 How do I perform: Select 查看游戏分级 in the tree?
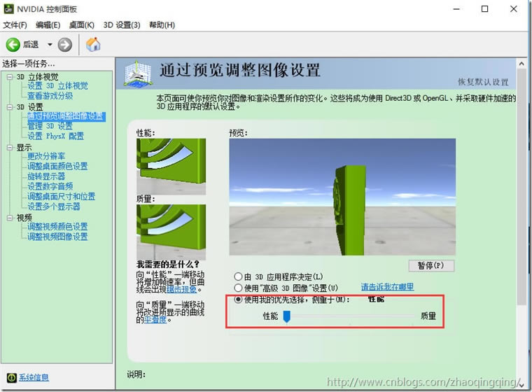coord(50,96)
